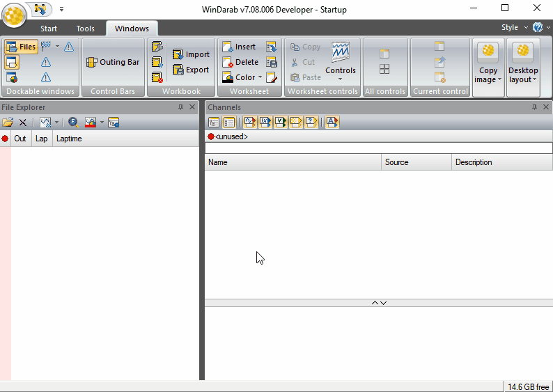
Task: Open the Controls dropdown with graph icon
Action: coord(341,62)
